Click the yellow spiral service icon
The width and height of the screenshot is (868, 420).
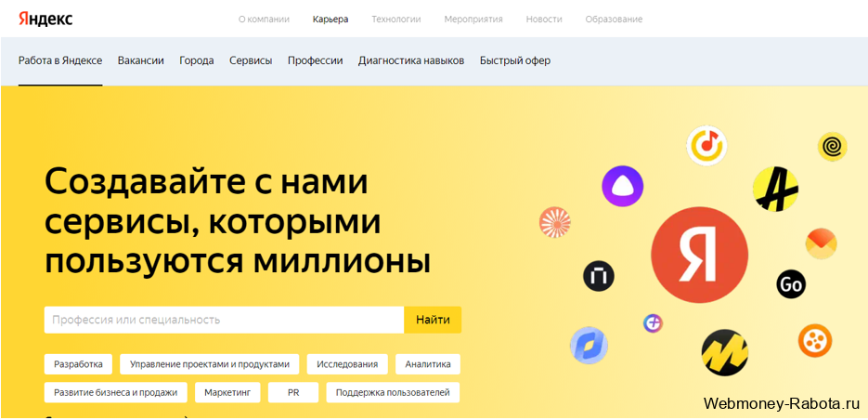click(x=832, y=147)
